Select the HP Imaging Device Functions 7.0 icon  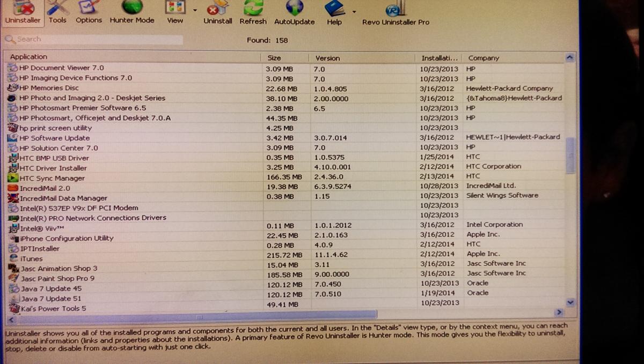13,78
